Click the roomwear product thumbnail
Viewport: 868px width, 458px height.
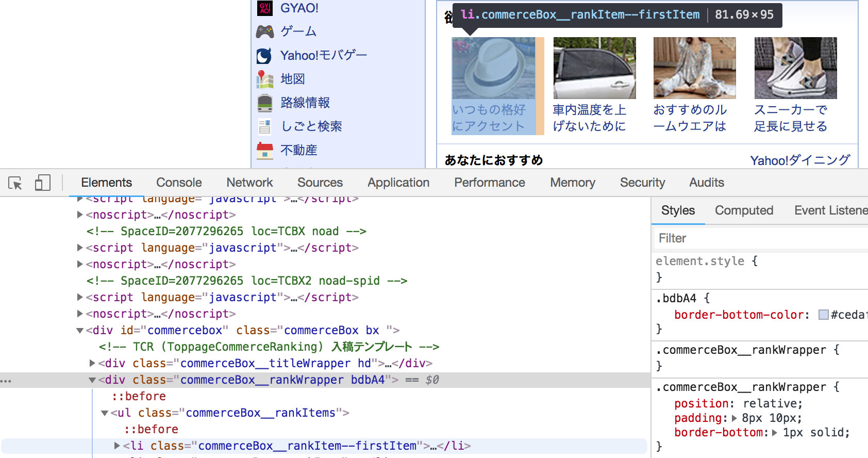tap(695, 68)
